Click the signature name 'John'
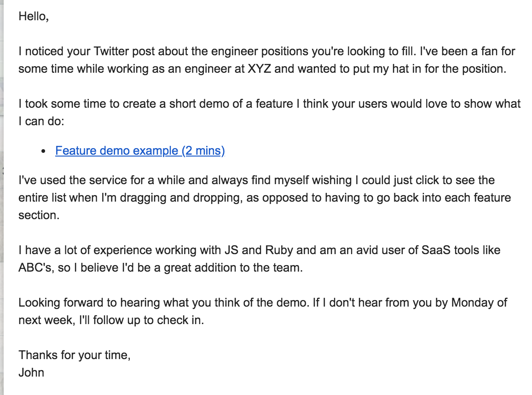 pos(31,372)
